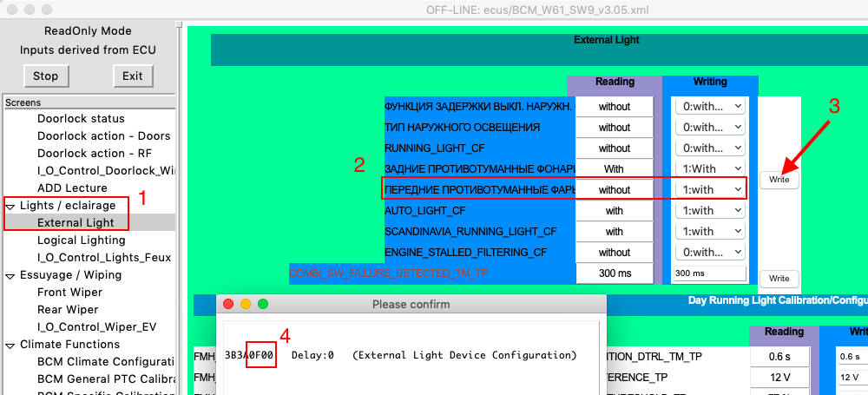The height and width of the screenshot is (395, 868).
Task: Close the Please confirm dialog
Action: click(x=227, y=304)
